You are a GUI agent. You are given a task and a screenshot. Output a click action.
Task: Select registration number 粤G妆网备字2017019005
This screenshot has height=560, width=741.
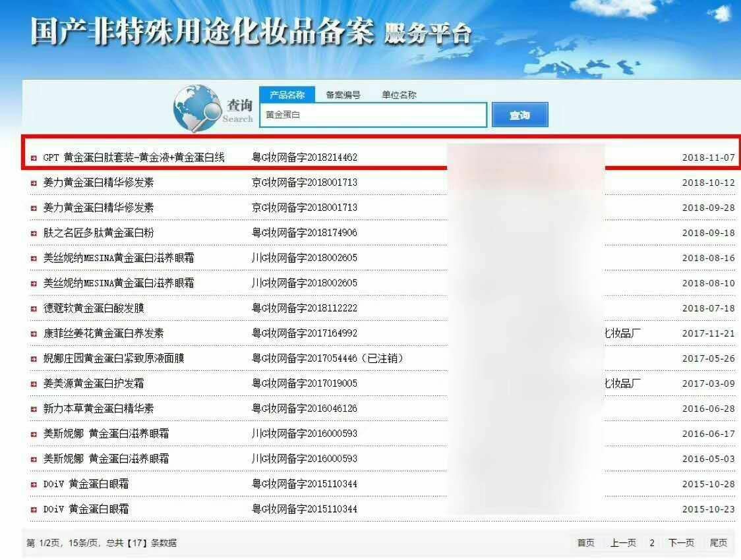[305, 384]
